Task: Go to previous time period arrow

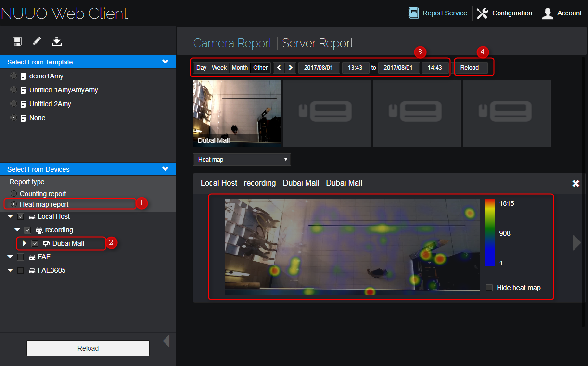Action: [x=279, y=68]
